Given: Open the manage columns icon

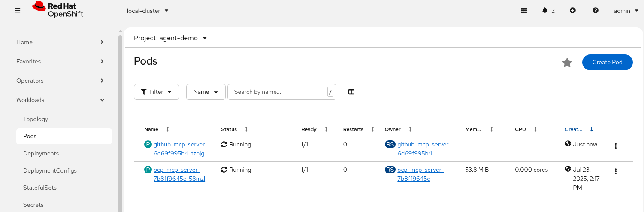Looking at the screenshot, I should [351, 92].
